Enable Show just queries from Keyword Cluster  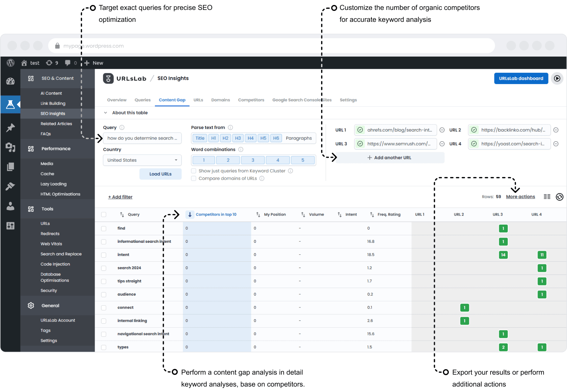194,171
